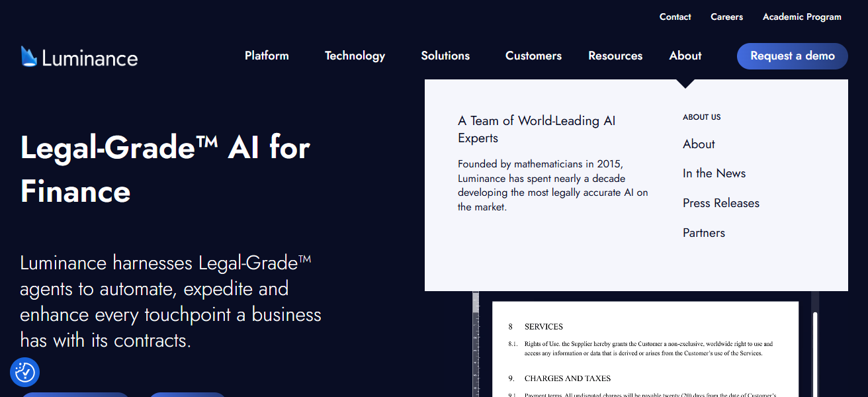
Task: Click 'Founded by mathematicians in 2015' paragraph
Action: pyautogui.click(x=553, y=185)
